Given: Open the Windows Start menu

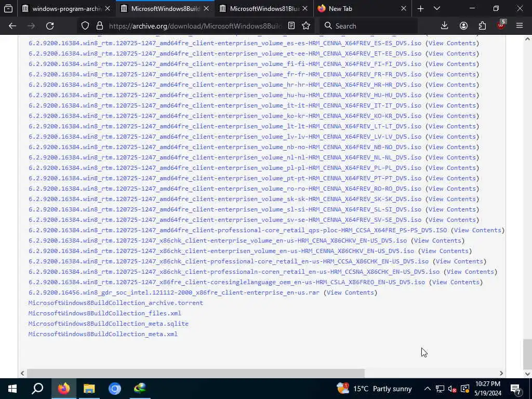Looking at the screenshot, I should point(12,389).
